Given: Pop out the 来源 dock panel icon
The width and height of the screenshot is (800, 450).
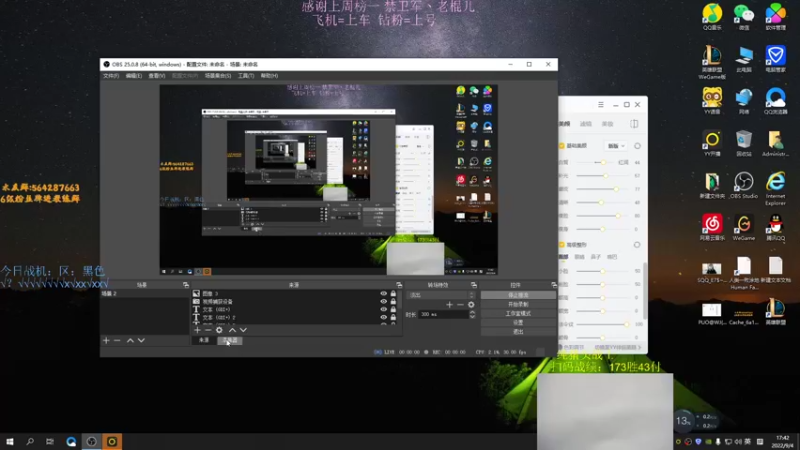Looking at the screenshot, I should click(x=399, y=285).
